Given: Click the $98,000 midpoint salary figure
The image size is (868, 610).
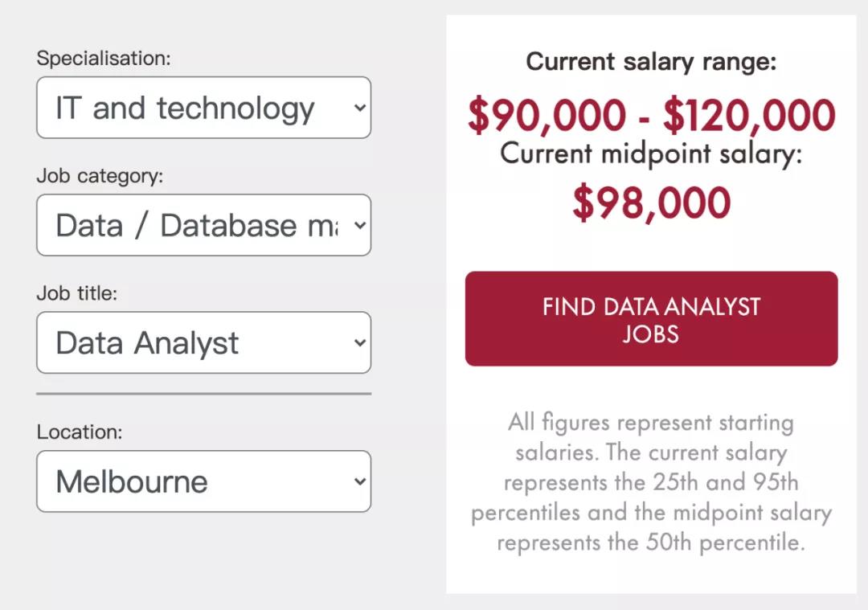Looking at the screenshot, I should click(x=651, y=203).
